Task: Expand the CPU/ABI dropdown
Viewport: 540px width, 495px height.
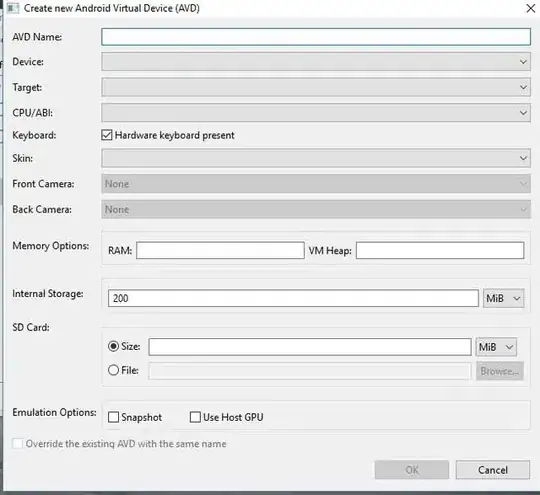Action: [316, 113]
